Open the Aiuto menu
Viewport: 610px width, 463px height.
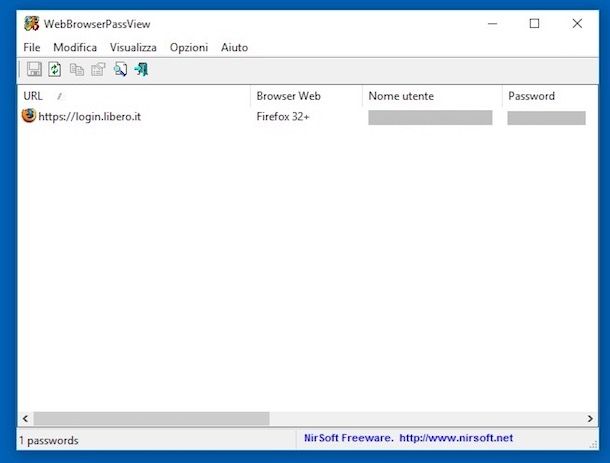[x=235, y=47]
